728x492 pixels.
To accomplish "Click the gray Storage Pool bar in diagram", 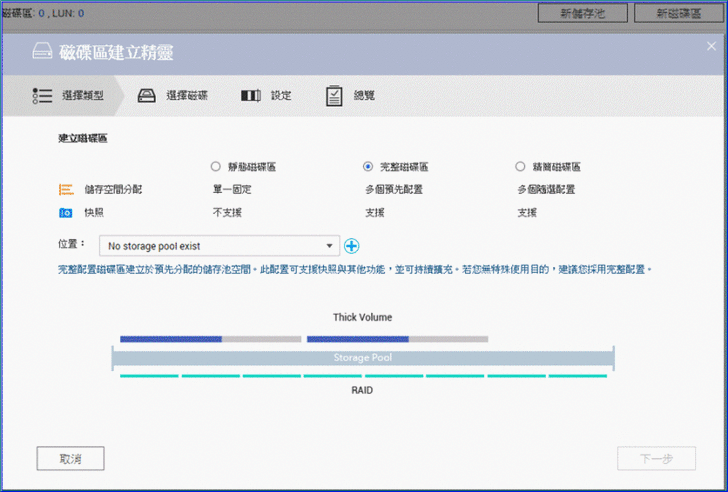I will [x=362, y=357].
